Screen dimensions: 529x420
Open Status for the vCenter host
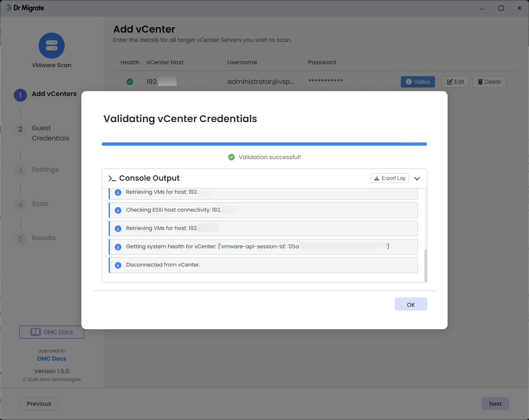point(418,82)
